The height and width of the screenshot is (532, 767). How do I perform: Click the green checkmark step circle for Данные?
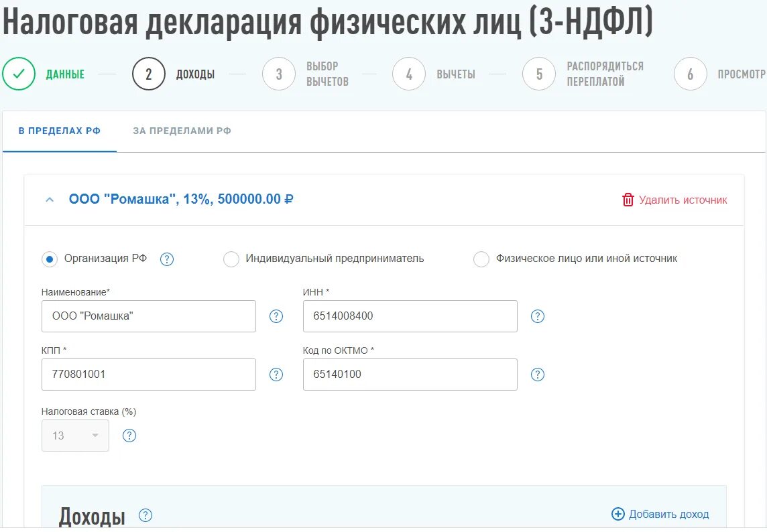(19, 74)
